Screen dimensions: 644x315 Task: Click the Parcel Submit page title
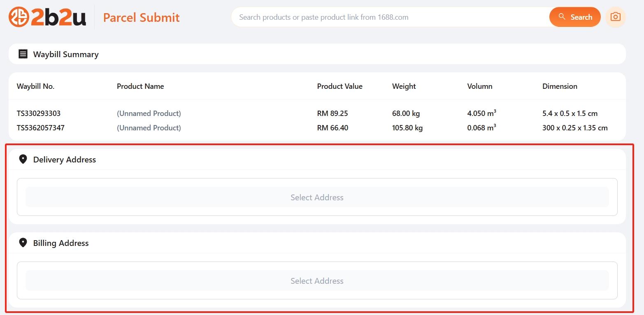(x=141, y=17)
